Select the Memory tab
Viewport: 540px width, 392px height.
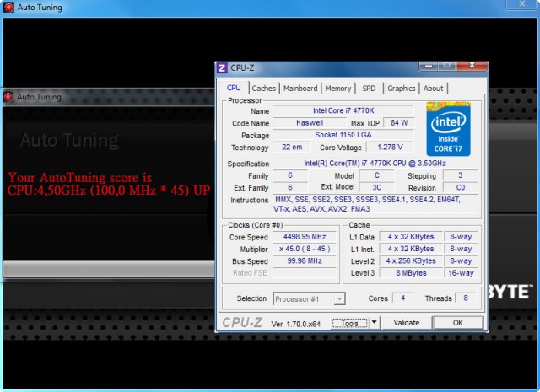coord(338,89)
